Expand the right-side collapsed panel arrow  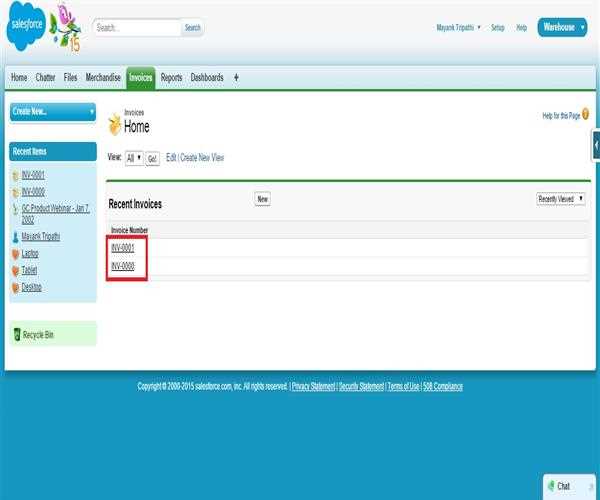[x=596, y=145]
